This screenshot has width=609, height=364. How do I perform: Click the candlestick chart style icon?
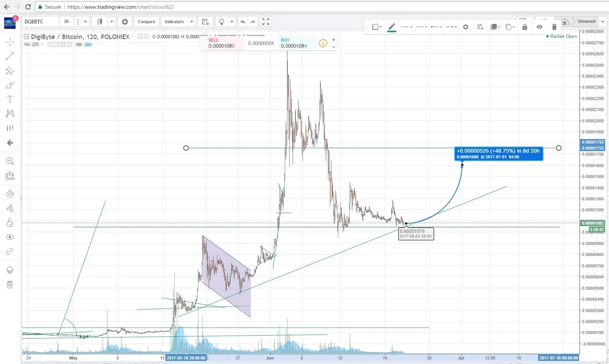point(100,21)
